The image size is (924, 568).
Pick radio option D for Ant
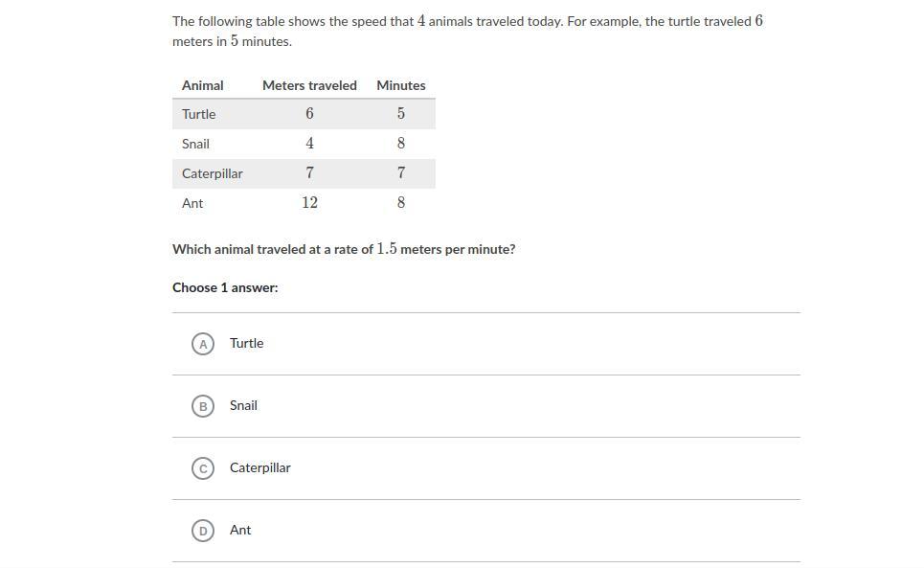tap(203, 530)
